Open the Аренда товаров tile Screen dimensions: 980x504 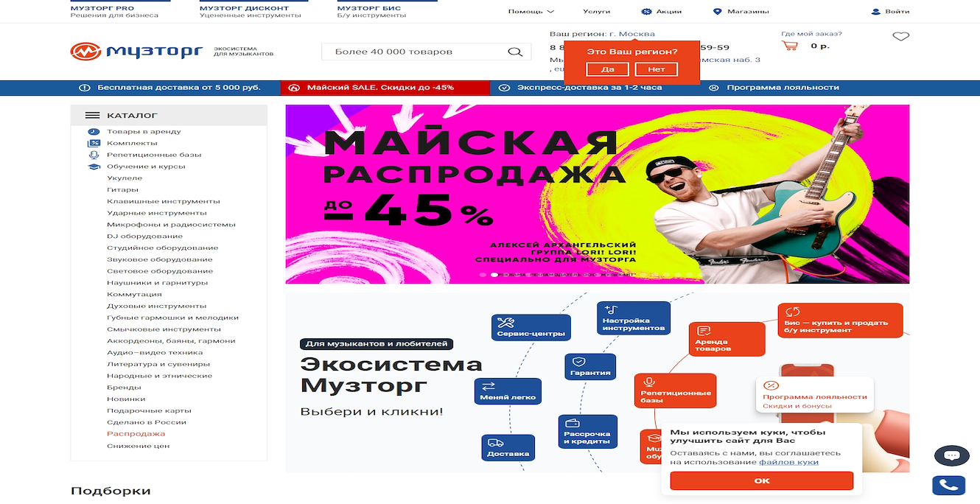click(727, 340)
